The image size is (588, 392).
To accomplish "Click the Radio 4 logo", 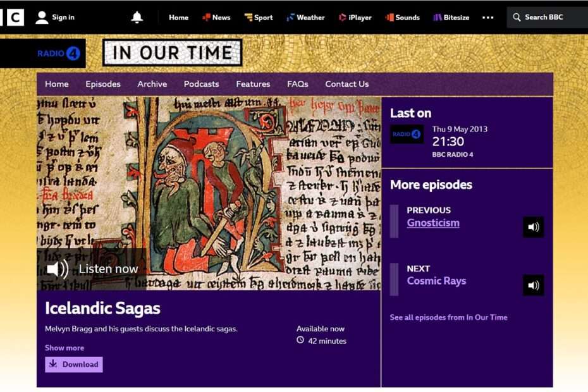I will [x=58, y=53].
